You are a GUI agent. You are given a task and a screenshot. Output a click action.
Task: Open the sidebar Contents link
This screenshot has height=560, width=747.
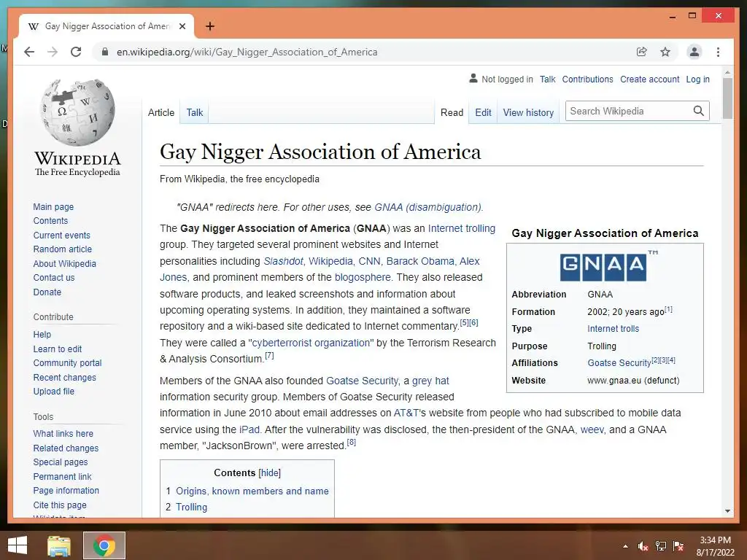tap(50, 220)
